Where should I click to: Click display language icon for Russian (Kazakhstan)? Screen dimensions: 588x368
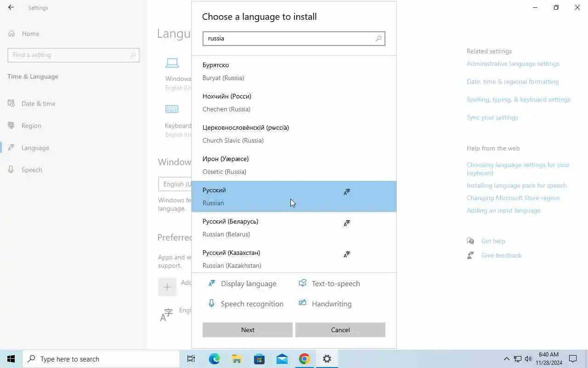pyautogui.click(x=347, y=254)
